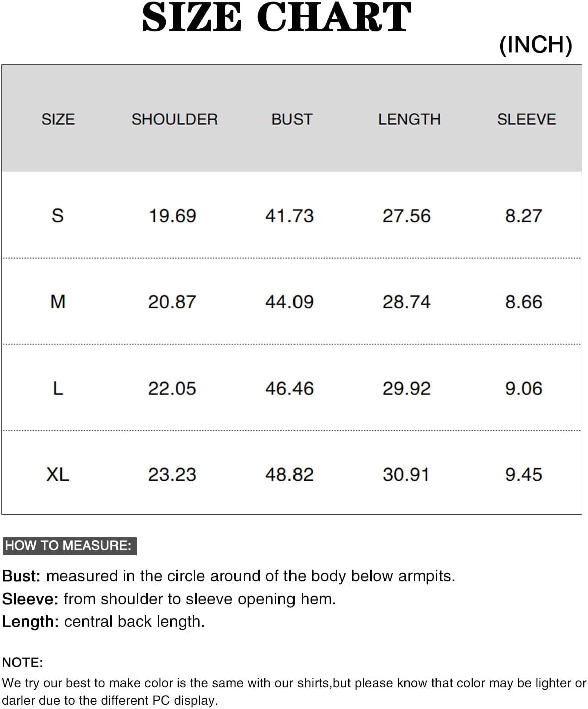Select length value 29.92 for size L

click(406, 388)
